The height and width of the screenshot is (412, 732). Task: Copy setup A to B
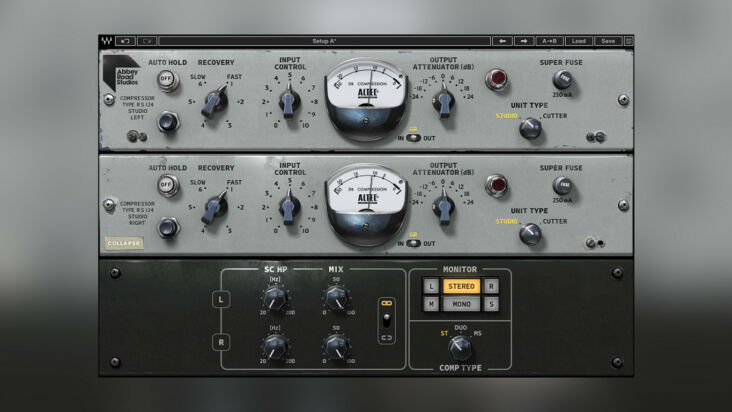[x=549, y=41]
